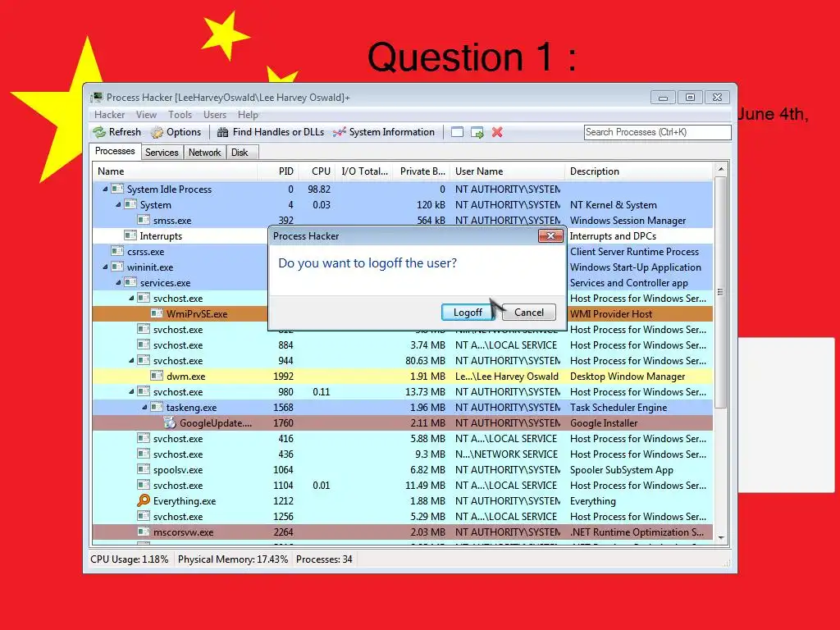
Task: Open Find Handles or DLLs
Action: (x=271, y=132)
